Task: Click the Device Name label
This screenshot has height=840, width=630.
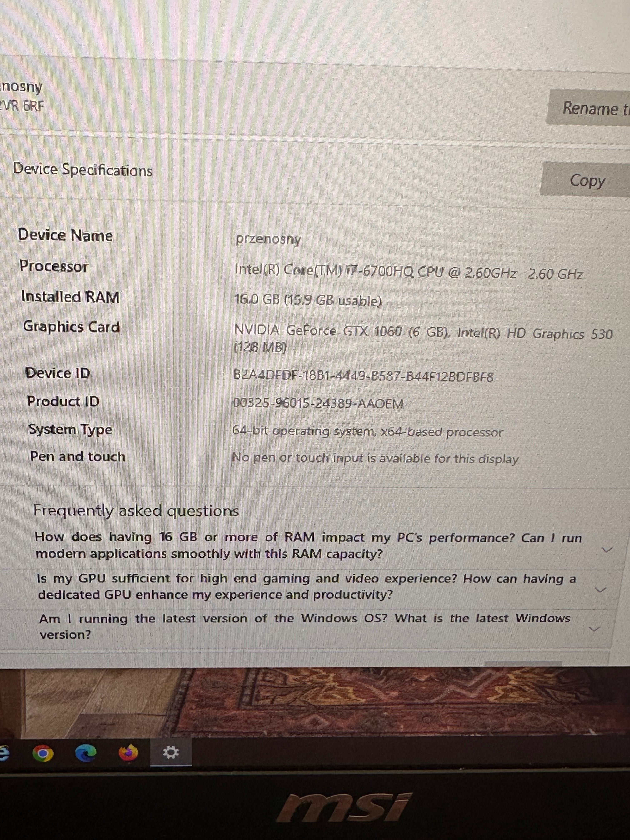Action: click(x=65, y=235)
